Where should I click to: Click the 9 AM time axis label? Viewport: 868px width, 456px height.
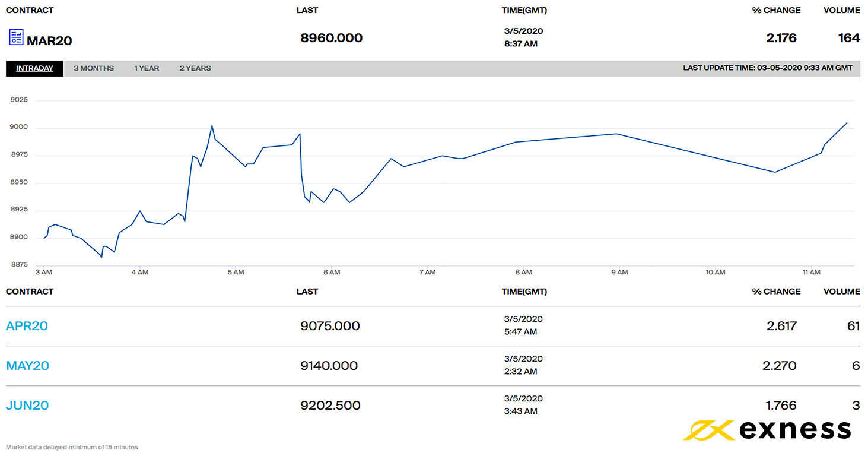point(619,273)
